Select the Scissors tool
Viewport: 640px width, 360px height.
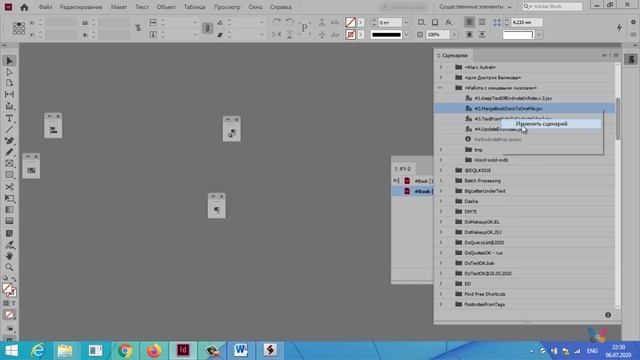[x=9, y=187]
